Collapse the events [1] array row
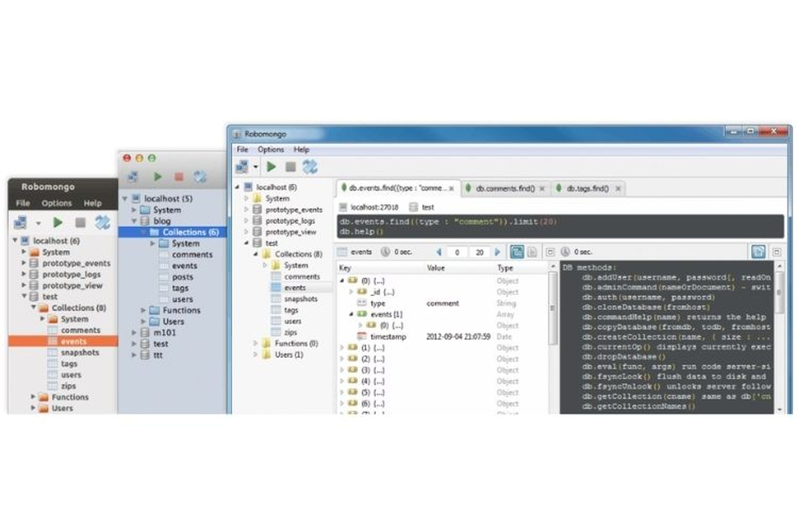Image resolution: width=798 pixels, height=532 pixels. coord(351,314)
